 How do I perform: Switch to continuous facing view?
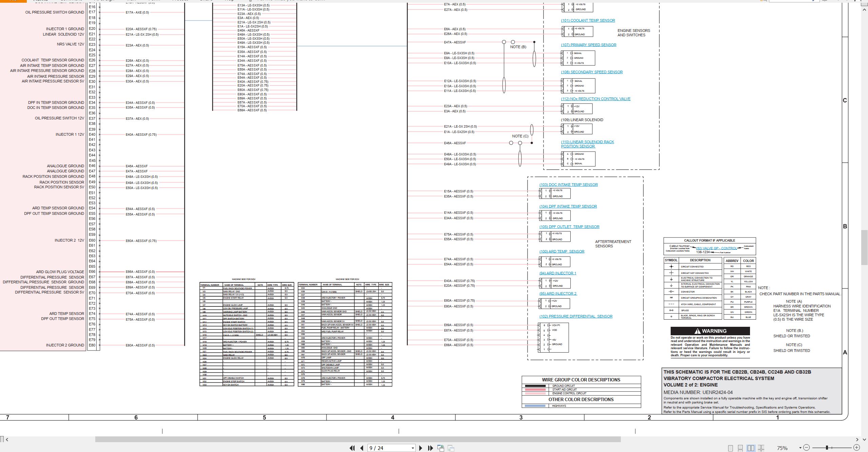coord(761,448)
